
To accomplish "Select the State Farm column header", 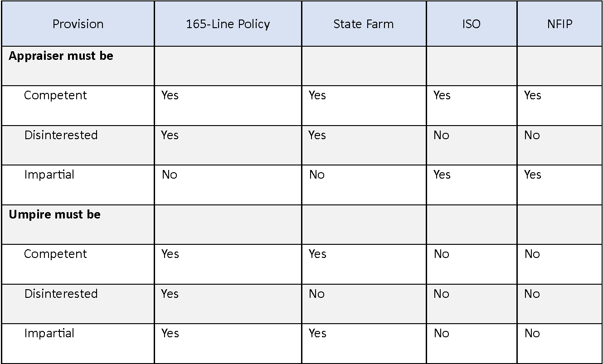I will (x=363, y=24).
